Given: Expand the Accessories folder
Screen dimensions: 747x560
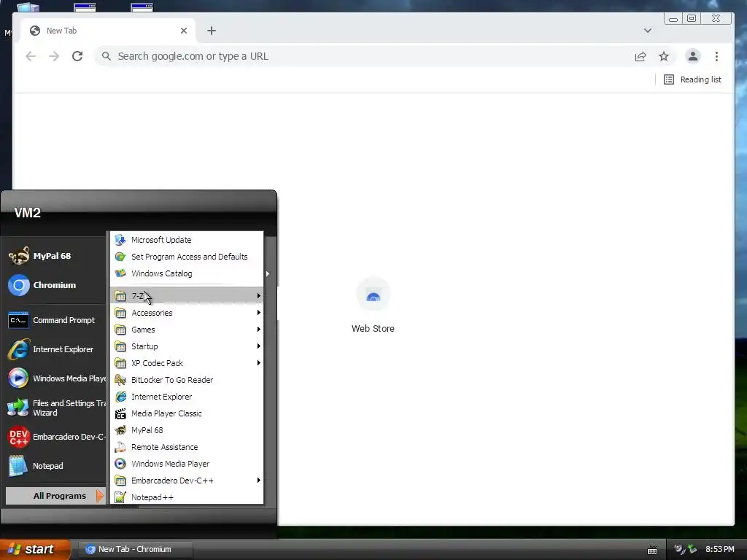Looking at the screenshot, I should coord(187,313).
